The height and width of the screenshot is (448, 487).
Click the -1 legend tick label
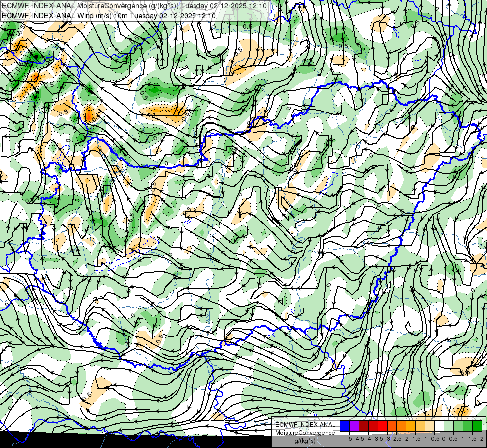(x=425, y=439)
